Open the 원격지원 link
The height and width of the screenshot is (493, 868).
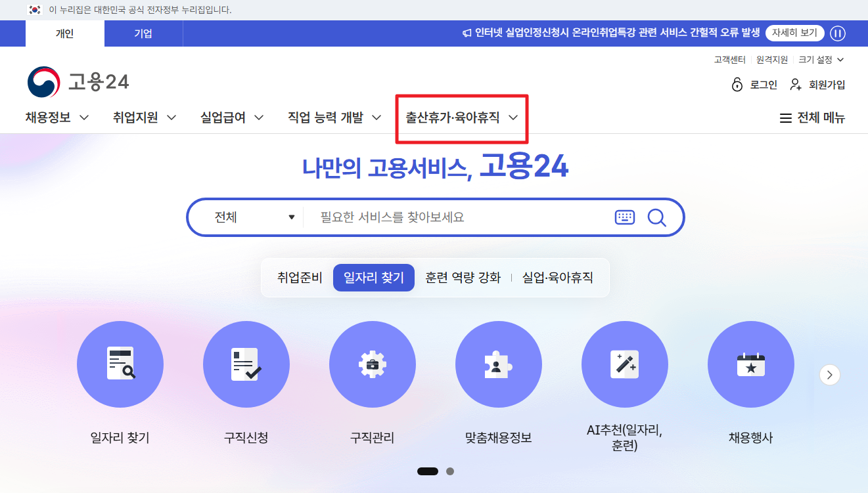(x=772, y=60)
